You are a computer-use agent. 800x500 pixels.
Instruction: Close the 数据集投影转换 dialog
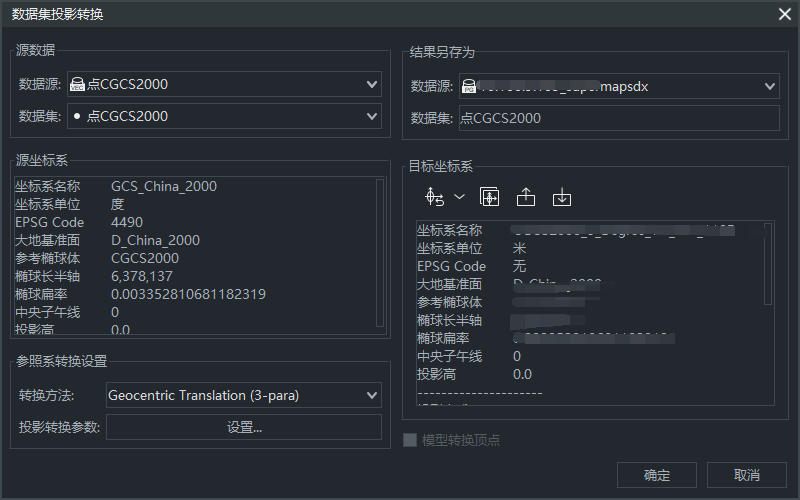click(784, 14)
